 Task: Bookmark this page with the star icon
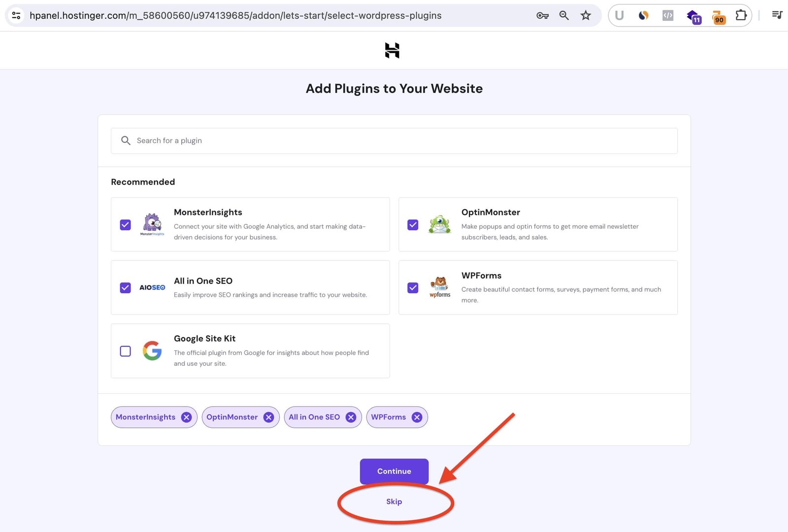coord(586,15)
